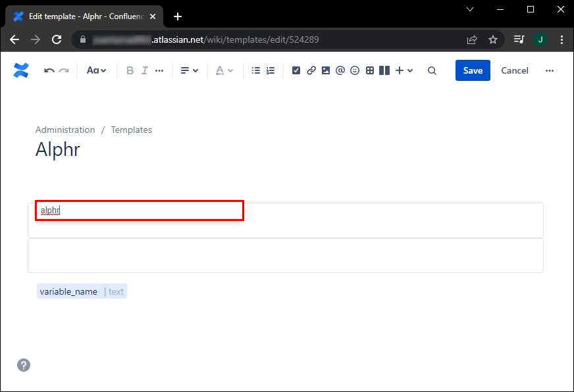Insert column layouts
Viewport: 574px width, 392px height.
[x=384, y=70]
